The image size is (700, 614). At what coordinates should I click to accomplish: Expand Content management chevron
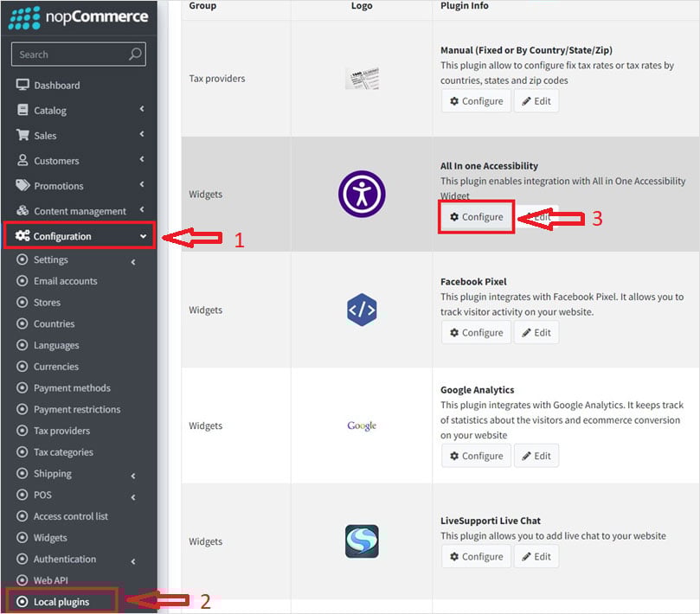(x=142, y=209)
